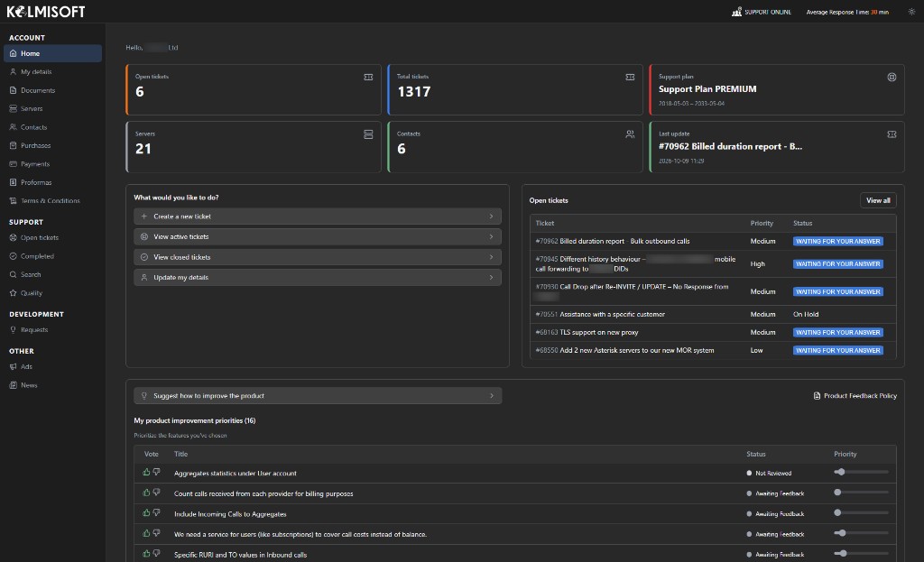Open Ads in the sidebar
This screenshot has height=562, width=924.
(x=52, y=366)
